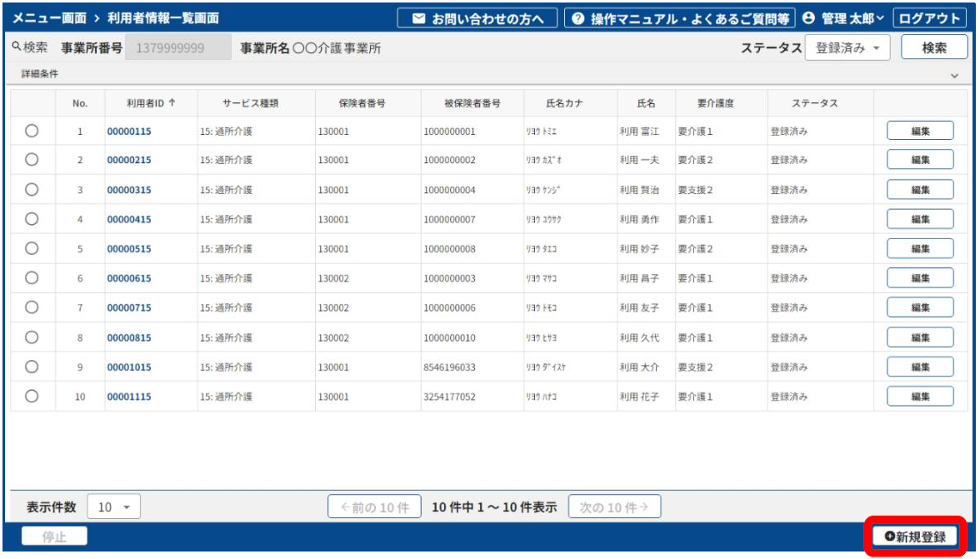The image size is (980, 559).
Task: Select radio button for user 00000415
Action: click(32, 218)
